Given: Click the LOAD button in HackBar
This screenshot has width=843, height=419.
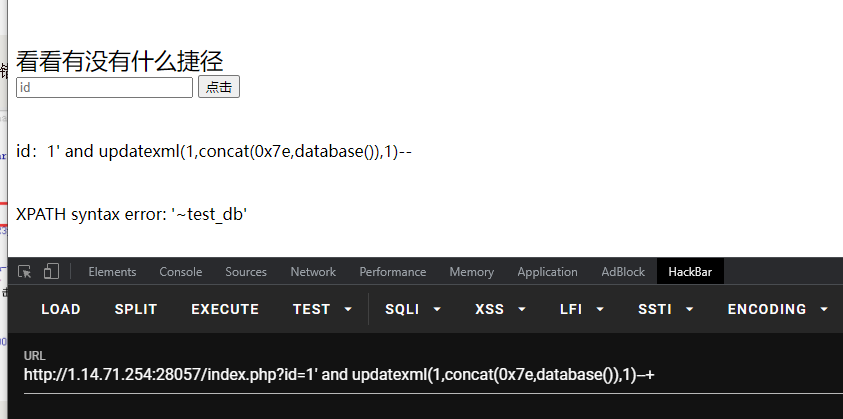Looking at the screenshot, I should click(x=61, y=309).
